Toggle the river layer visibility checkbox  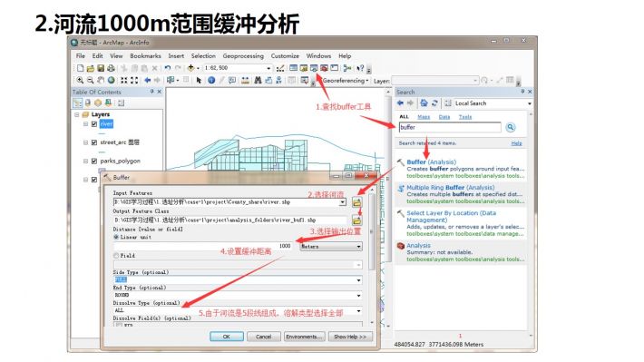pyautogui.click(x=94, y=124)
